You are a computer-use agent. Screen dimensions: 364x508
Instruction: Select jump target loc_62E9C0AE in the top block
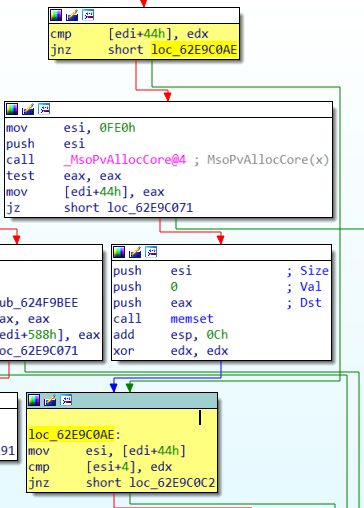(194, 50)
